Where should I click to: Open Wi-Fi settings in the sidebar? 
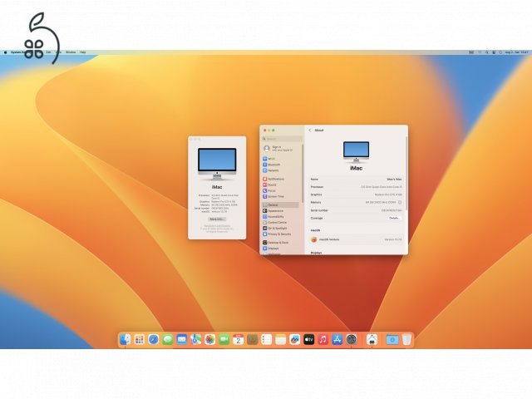click(x=280, y=159)
